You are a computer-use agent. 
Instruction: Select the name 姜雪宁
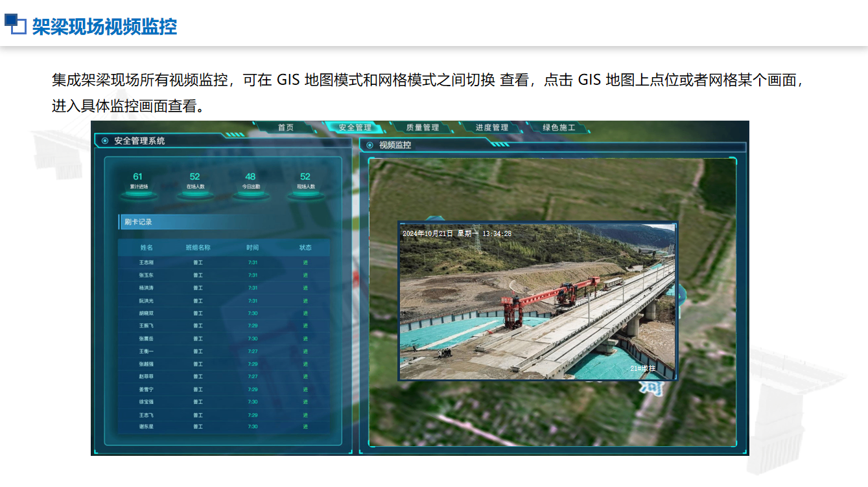(x=147, y=389)
